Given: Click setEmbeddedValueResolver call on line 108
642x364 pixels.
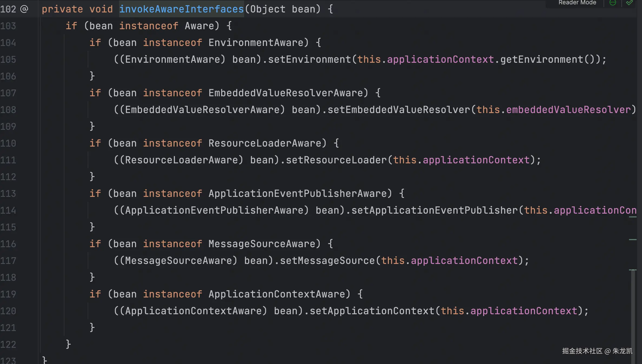Looking at the screenshot, I should pos(399,110).
